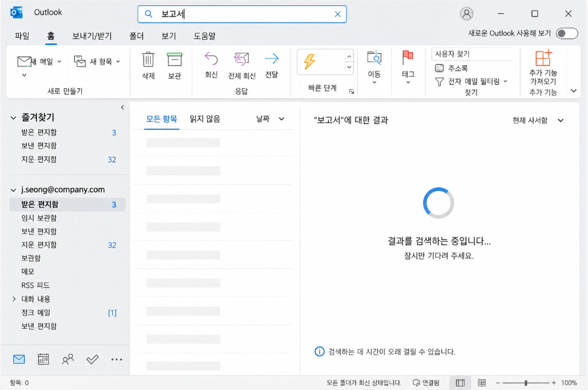Image resolution: width=588 pixels, height=390 pixels.
Task: Click the Quick Steps lightning bolt icon
Action: (x=309, y=62)
